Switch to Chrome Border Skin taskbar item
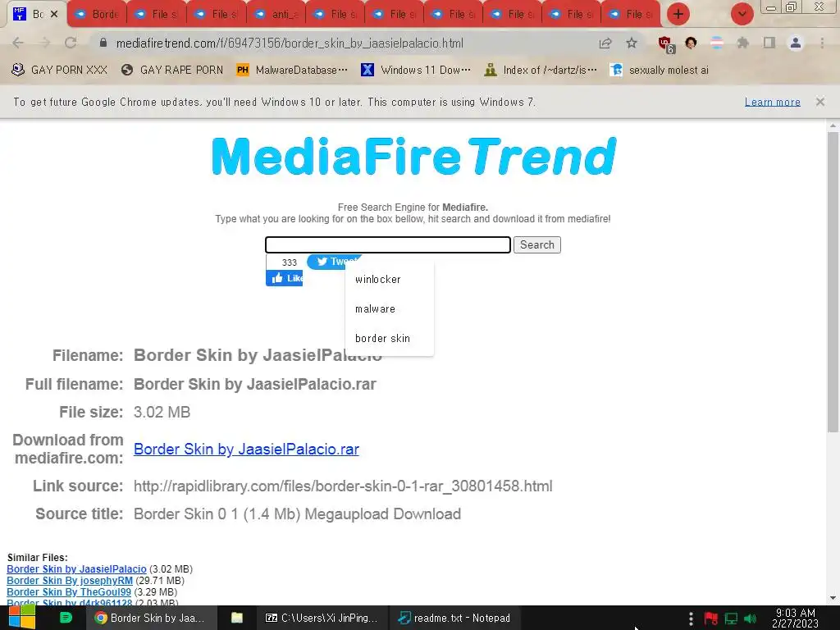This screenshot has height=630, width=840. [152, 618]
